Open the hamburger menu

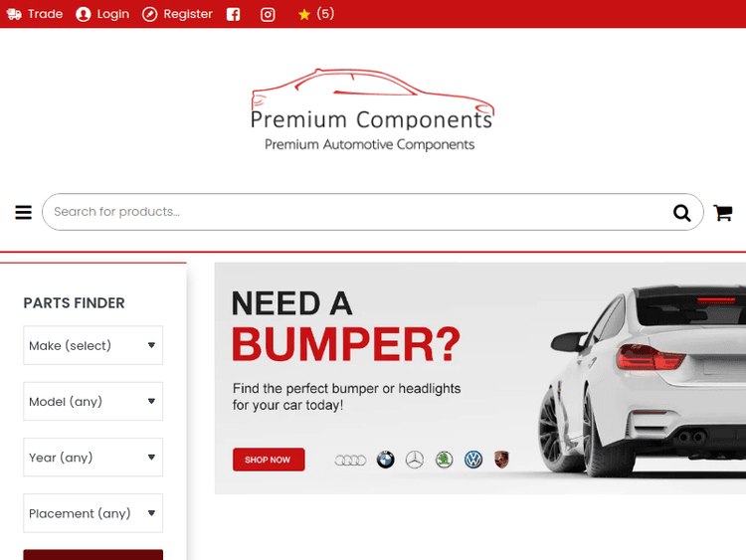click(23, 212)
